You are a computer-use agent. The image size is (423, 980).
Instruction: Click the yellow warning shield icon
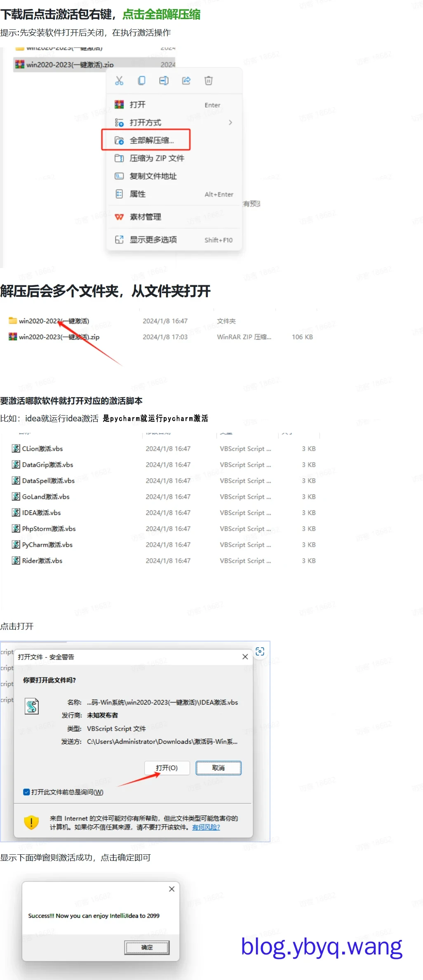point(31,823)
